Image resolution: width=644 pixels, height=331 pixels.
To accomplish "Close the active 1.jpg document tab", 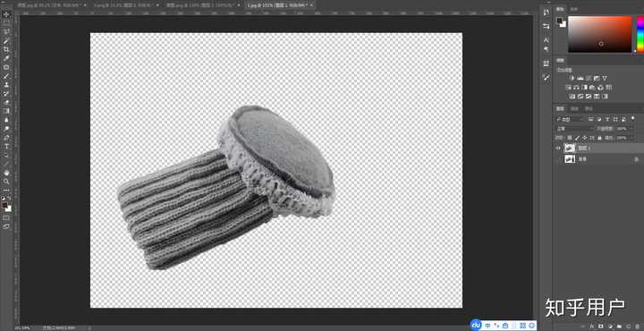I will (x=312, y=5).
